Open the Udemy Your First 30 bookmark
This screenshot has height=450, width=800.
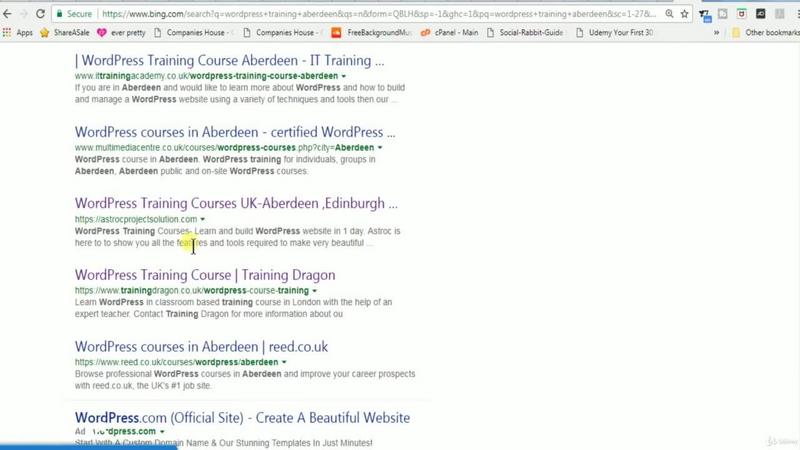pyautogui.click(x=614, y=33)
